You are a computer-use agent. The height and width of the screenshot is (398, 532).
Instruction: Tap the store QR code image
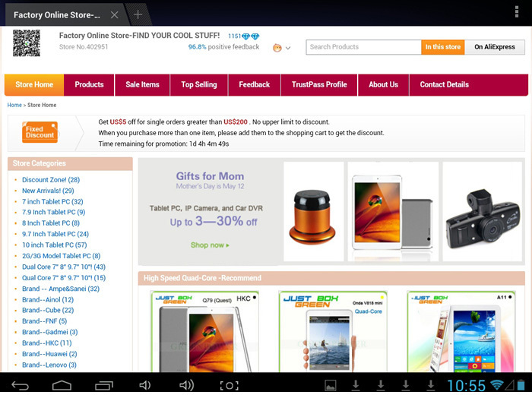pos(27,43)
